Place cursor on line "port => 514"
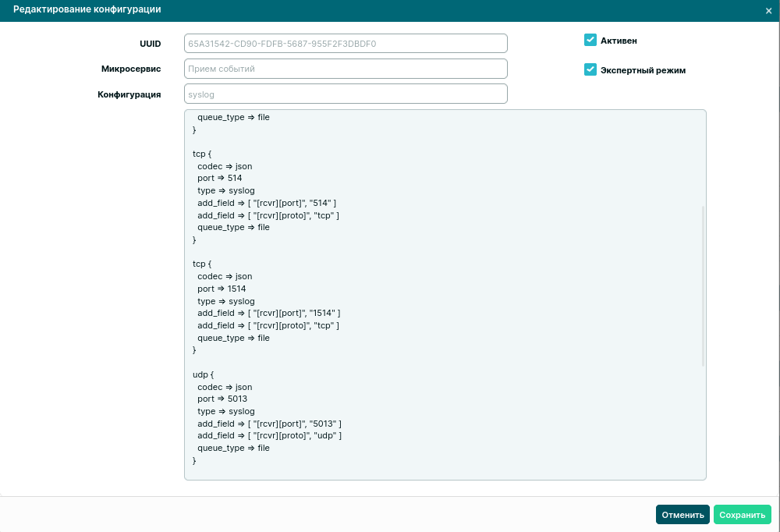This screenshot has height=532, width=780. click(220, 178)
